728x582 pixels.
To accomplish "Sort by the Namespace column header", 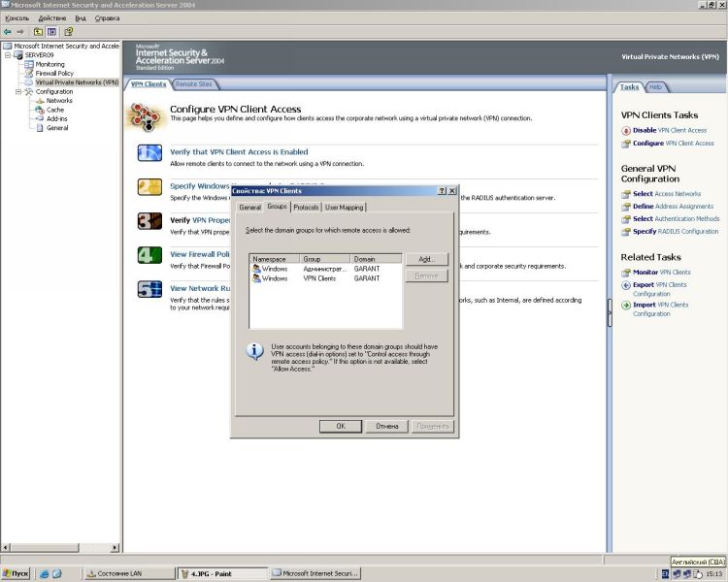I will point(275,259).
